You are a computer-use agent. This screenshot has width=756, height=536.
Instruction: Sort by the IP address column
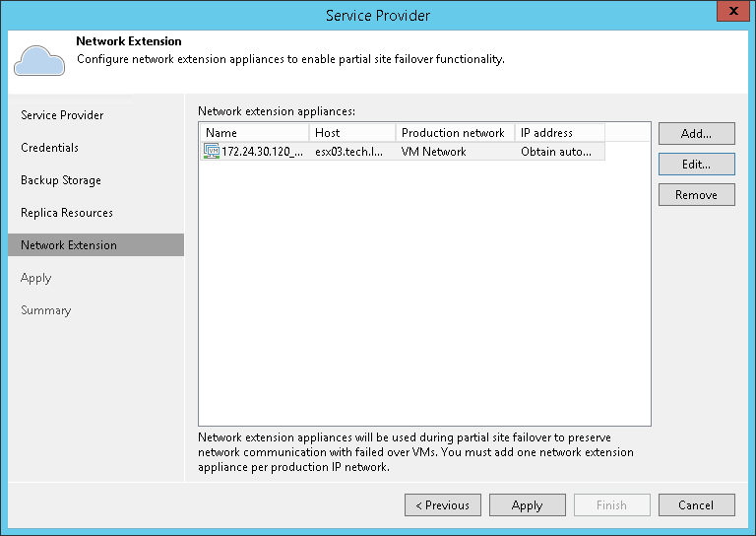pos(558,133)
